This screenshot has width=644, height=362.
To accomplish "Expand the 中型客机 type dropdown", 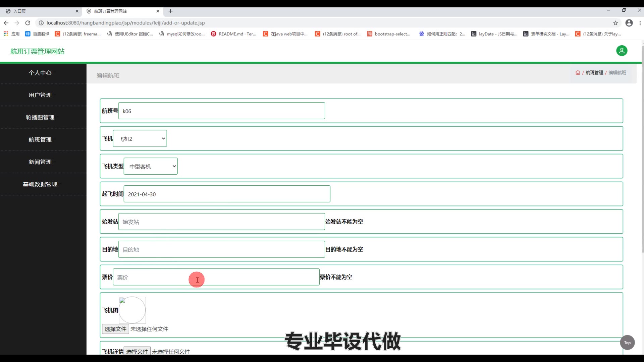I will pos(151,167).
